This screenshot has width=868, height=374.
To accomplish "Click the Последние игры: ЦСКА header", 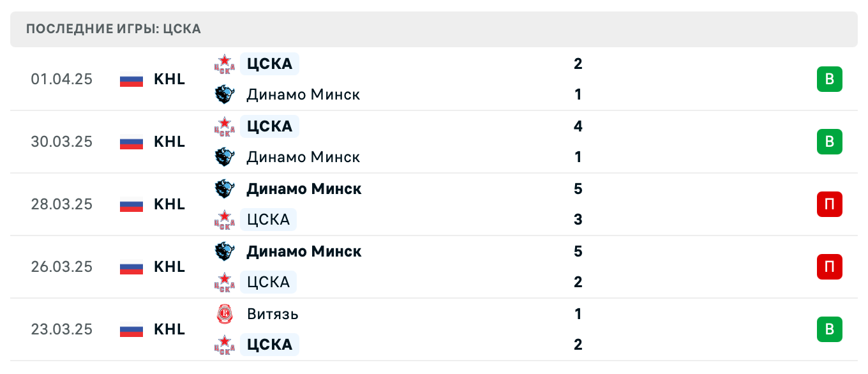I will pyautogui.click(x=114, y=29).
